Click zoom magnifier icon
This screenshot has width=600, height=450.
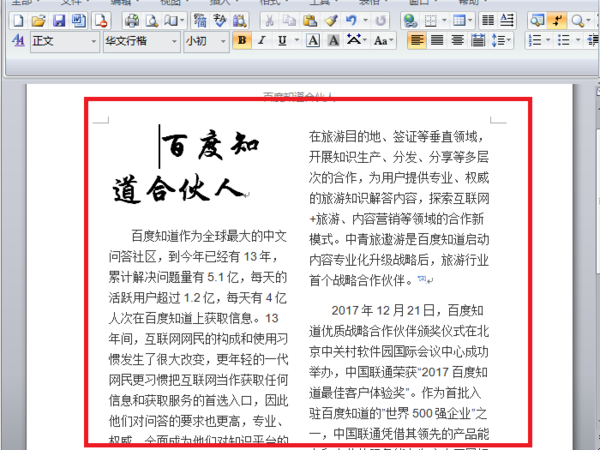coord(577,20)
